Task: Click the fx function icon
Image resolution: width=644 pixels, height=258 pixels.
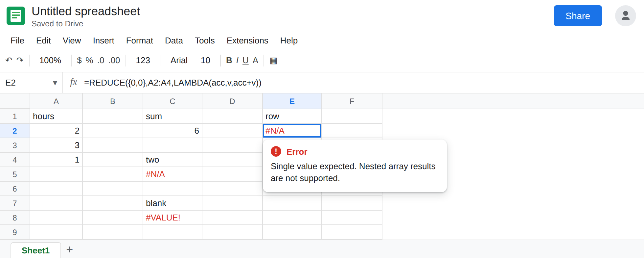Action: tap(74, 82)
